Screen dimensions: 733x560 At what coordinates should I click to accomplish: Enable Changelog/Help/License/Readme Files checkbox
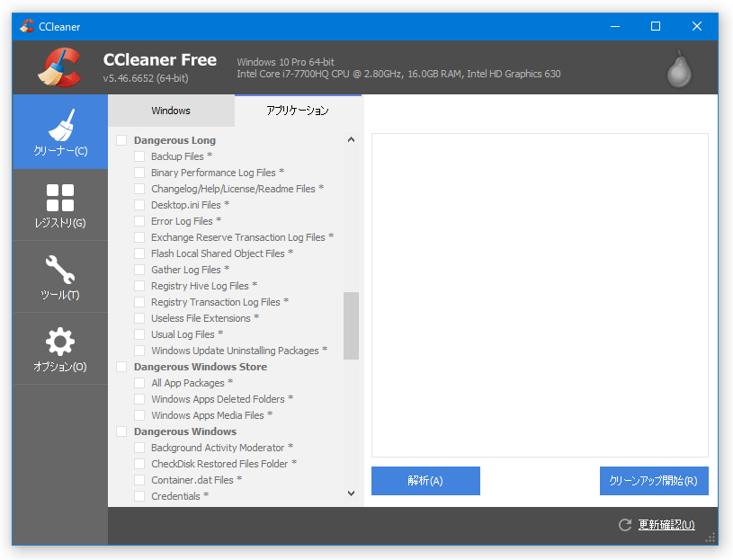[139, 189]
